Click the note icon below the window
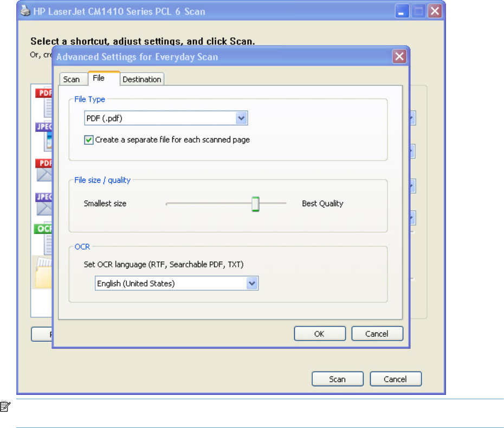 coord(5,406)
